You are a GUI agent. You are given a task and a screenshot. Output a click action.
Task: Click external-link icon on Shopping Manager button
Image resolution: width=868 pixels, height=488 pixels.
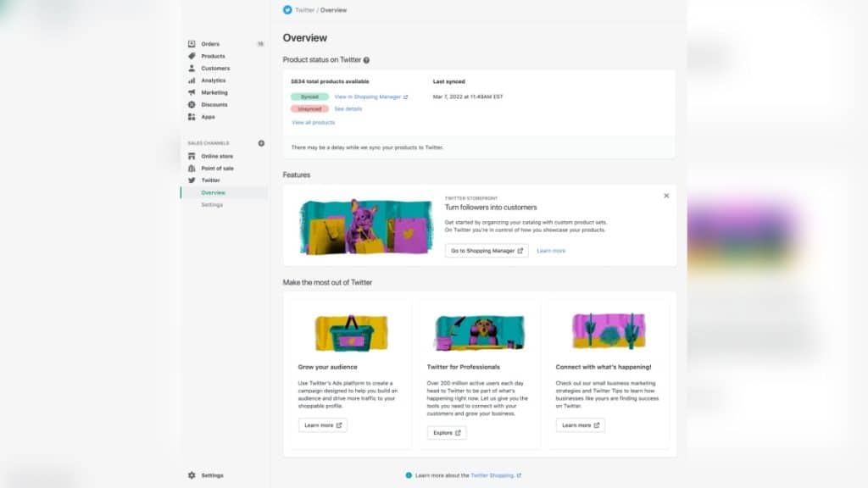[520, 251]
